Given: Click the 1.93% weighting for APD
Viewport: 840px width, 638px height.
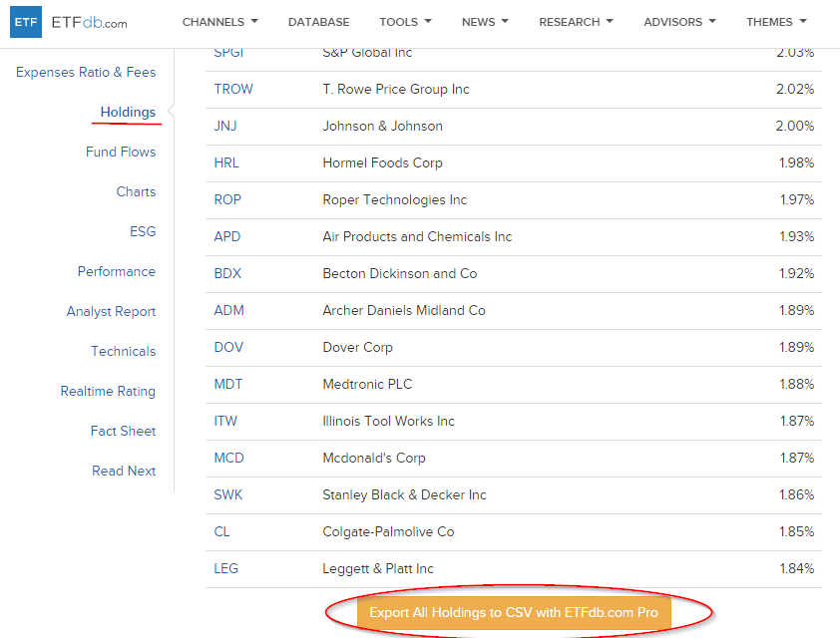Looking at the screenshot, I should 797,236.
